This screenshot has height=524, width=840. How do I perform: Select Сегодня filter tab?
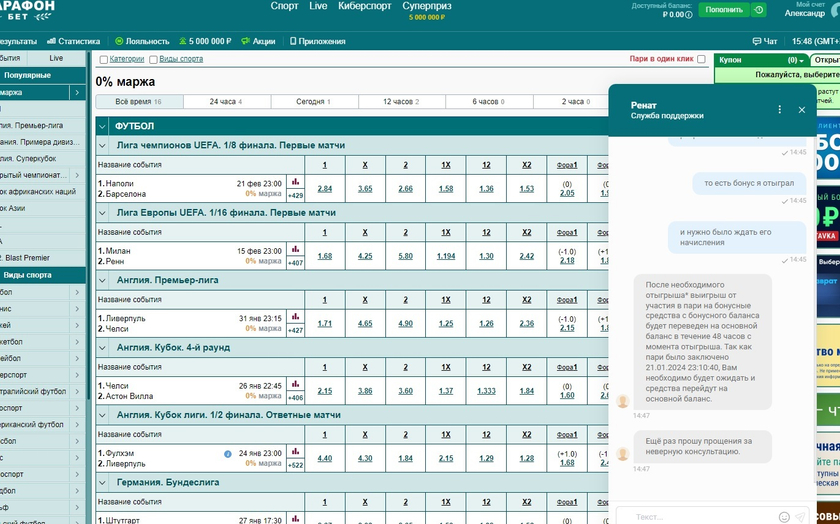click(314, 101)
